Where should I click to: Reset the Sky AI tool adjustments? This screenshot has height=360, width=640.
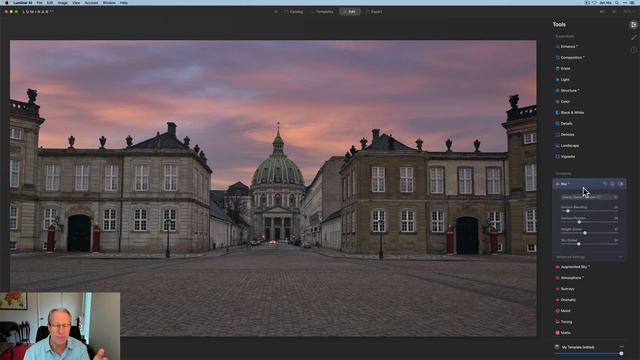604,184
